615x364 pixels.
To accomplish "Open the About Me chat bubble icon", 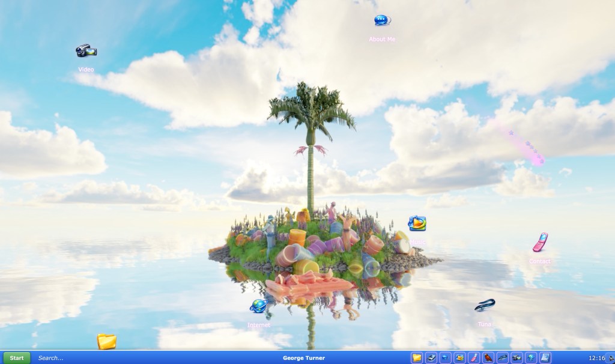I will 381,22.
